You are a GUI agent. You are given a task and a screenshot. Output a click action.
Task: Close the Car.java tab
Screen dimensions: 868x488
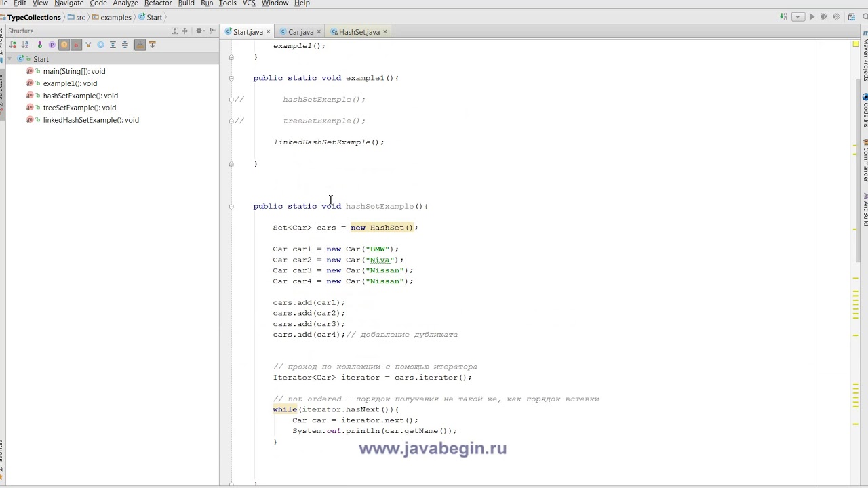(x=318, y=32)
